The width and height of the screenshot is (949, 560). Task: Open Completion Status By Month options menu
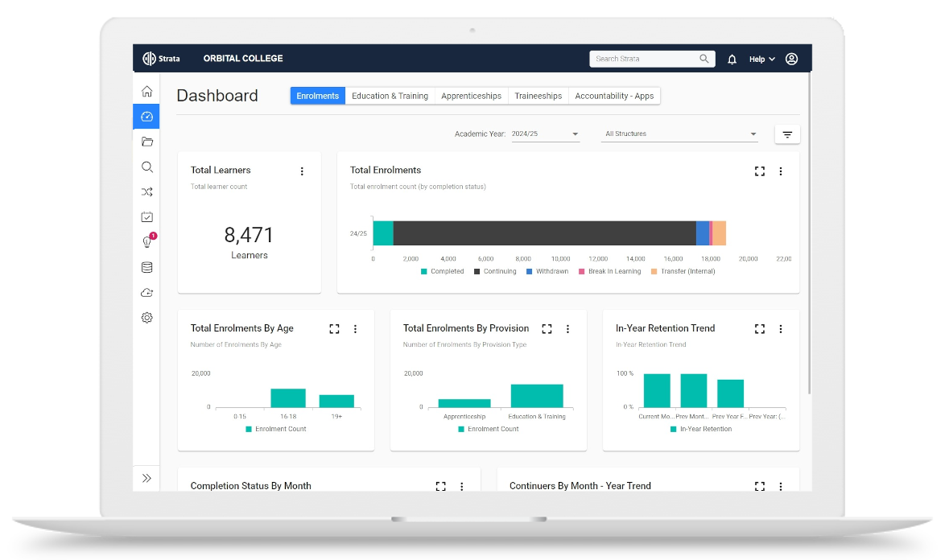[x=462, y=486]
